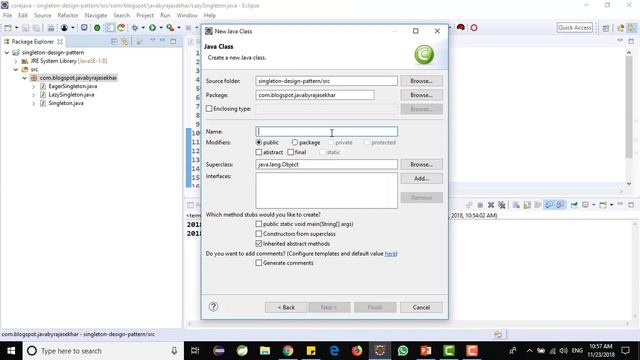Open the Window menu
Image resolution: width=640 pixels, height=360 pixels.
tap(187, 16)
